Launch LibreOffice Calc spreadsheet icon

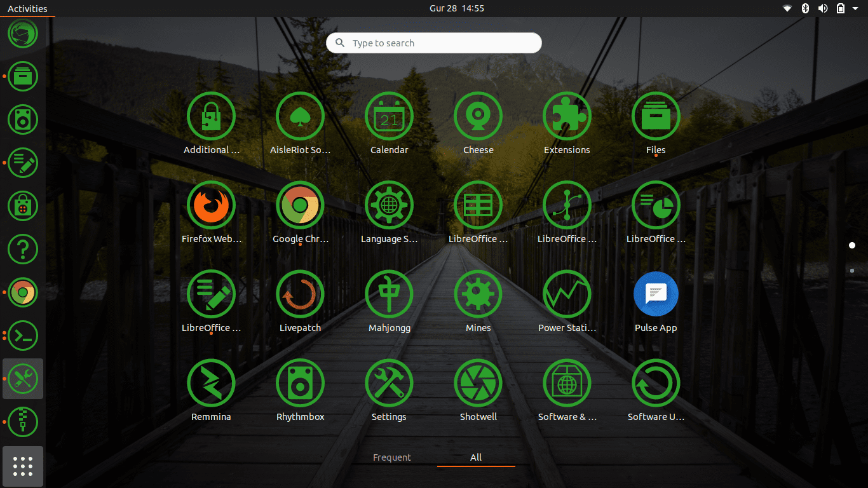click(x=478, y=205)
